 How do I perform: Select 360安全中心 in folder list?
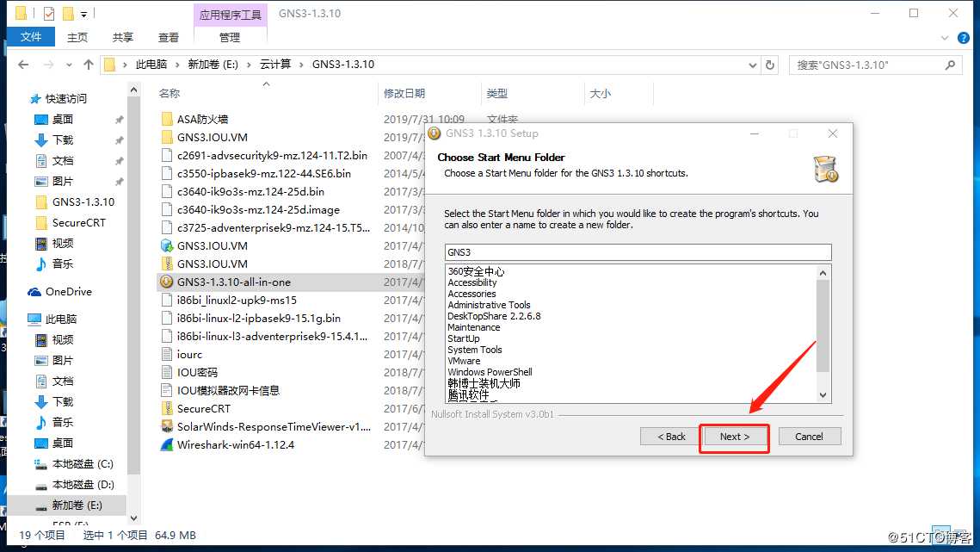476,271
